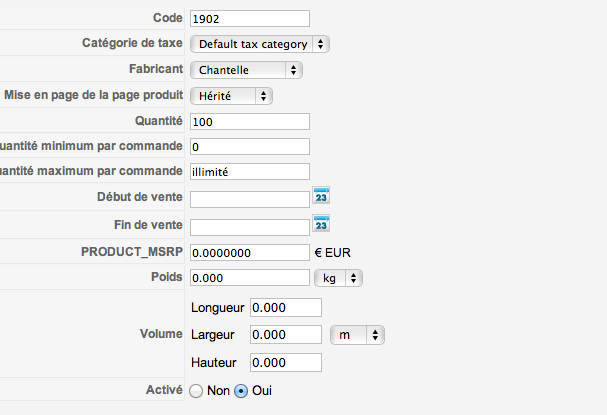Select the Oui radio for Activé
The image size is (607, 415).
pos(241,391)
